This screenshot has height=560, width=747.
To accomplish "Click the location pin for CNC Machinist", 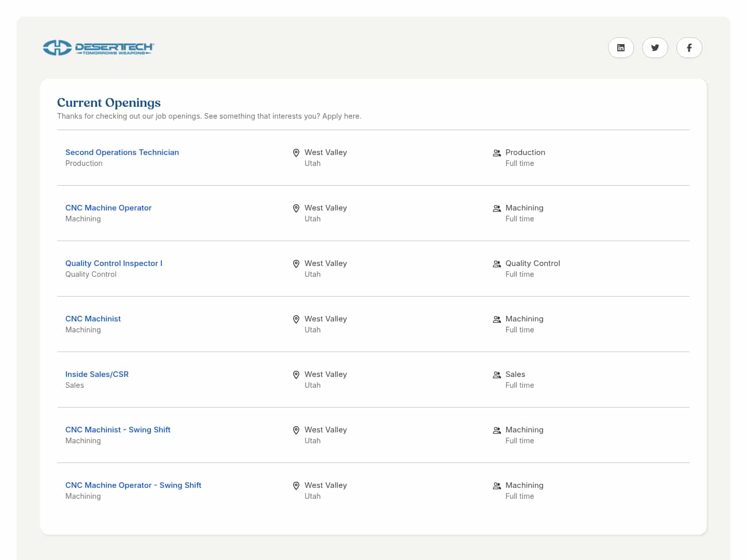I will click(296, 319).
